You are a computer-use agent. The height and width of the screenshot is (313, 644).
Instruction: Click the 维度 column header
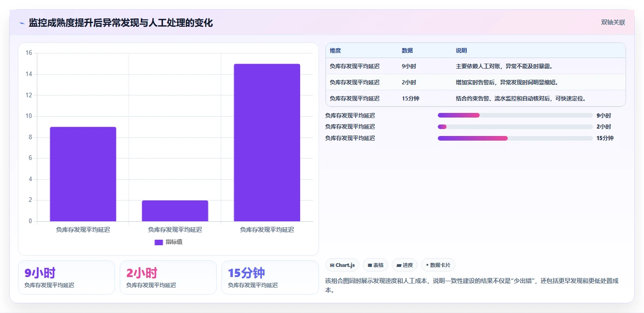pyautogui.click(x=335, y=51)
